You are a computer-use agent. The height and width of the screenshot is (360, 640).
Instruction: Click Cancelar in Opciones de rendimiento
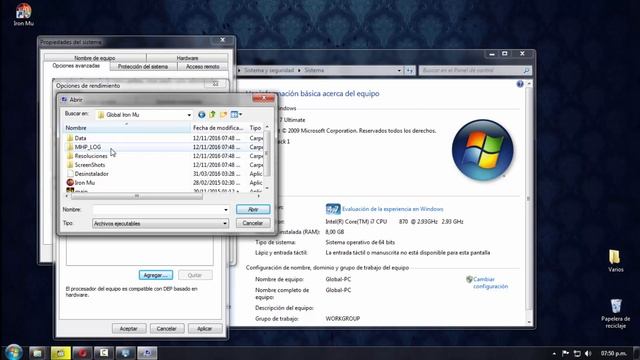167,329
